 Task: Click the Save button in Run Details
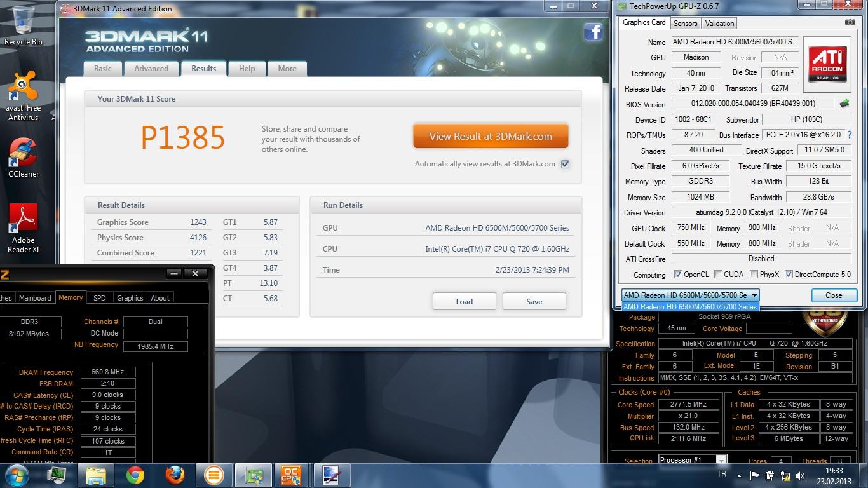534,301
